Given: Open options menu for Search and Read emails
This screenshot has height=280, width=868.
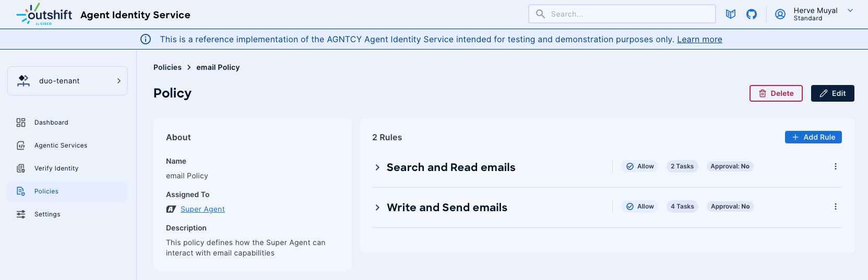Looking at the screenshot, I should click(x=835, y=166).
